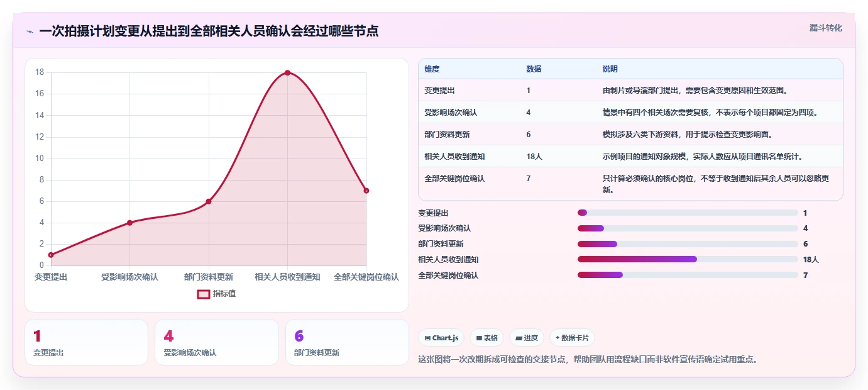Click the y-axis value 18
Image resolution: width=868 pixels, height=390 pixels.
pyautogui.click(x=39, y=72)
